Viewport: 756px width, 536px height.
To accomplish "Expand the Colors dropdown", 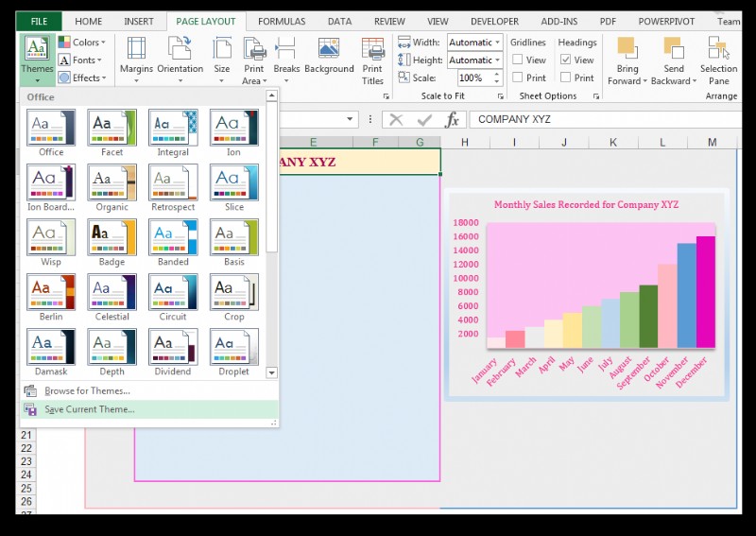I will pyautogui.click(x=82, y=42).
